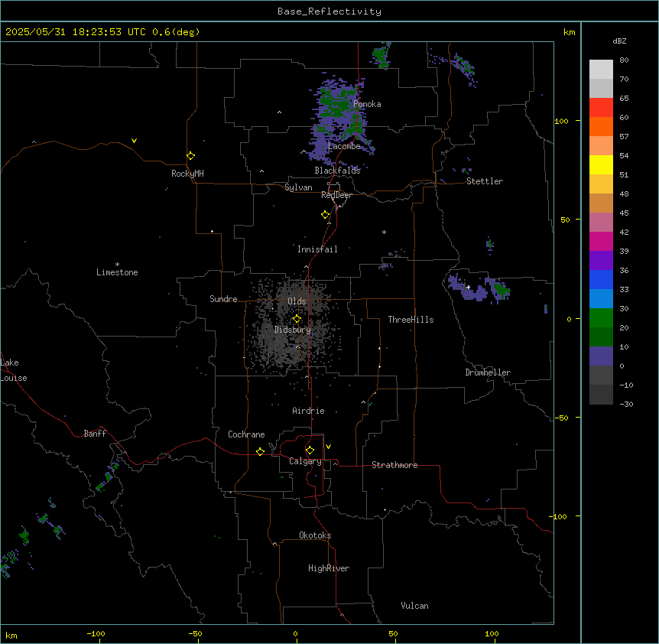Click the Blackfalds city label
Screen dimensions: 659x644
337,171
